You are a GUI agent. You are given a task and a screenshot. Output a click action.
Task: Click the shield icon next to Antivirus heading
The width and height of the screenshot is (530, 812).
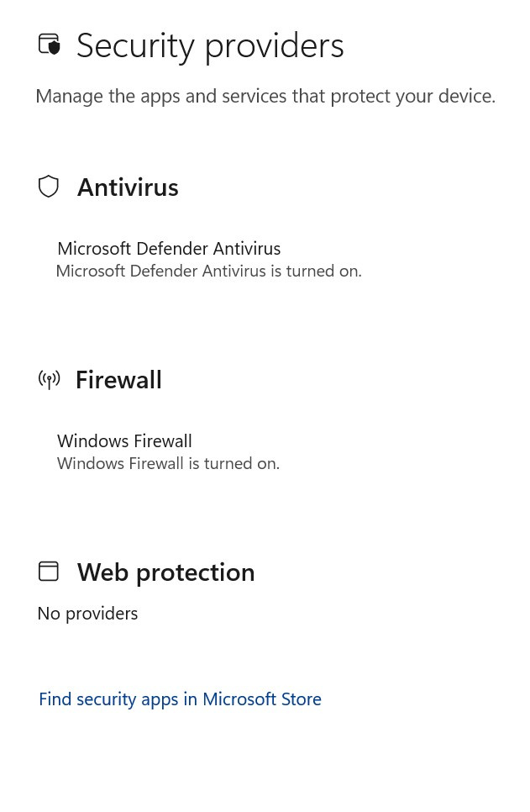(48, 186)
